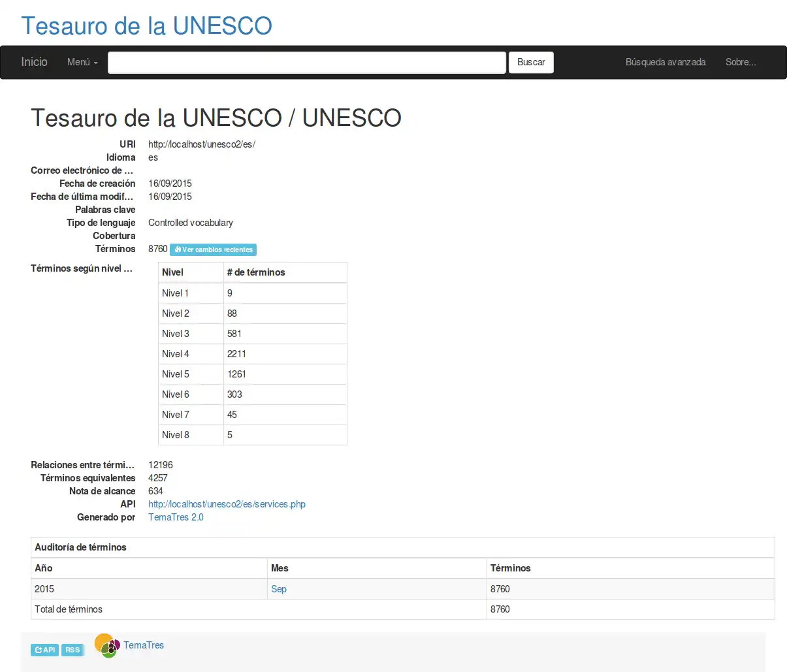Click the 'Tesauro de la UNESCO' header title link

click(x=146, y=26)
